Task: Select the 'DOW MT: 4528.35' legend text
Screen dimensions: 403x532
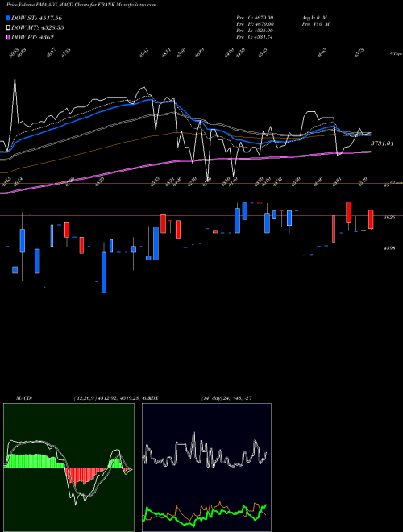Action: click(x=38, y=27)
